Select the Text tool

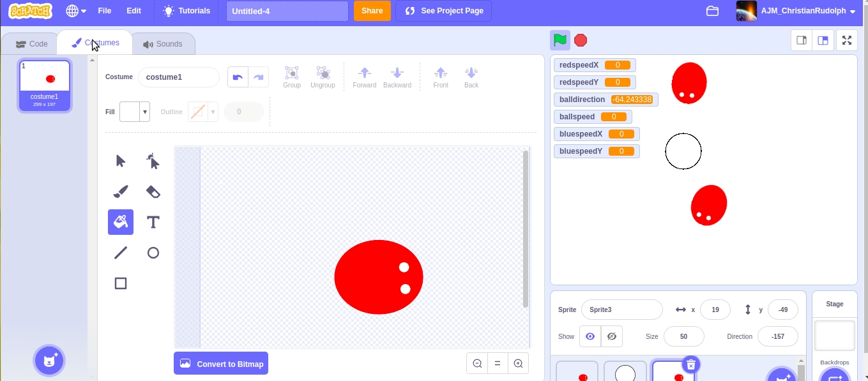tap(153, 221)
